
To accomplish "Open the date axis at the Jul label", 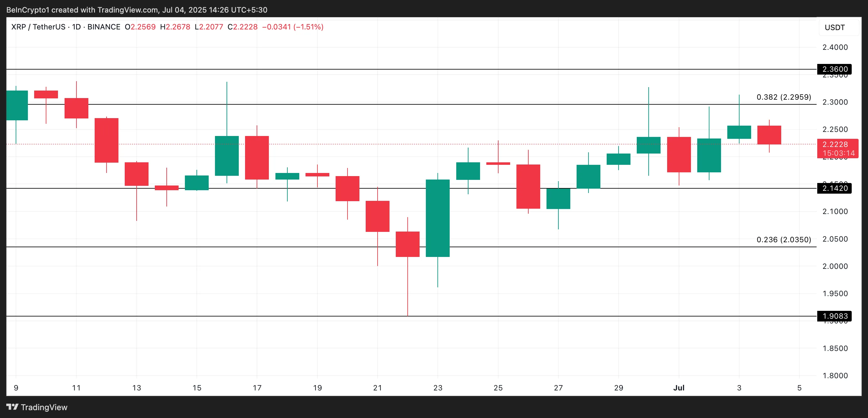I will point(680,388).
